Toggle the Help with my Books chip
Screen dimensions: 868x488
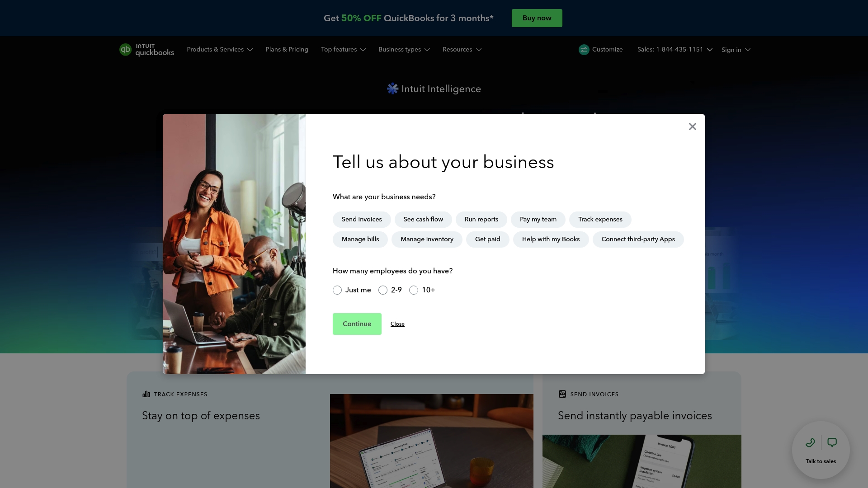551,239
